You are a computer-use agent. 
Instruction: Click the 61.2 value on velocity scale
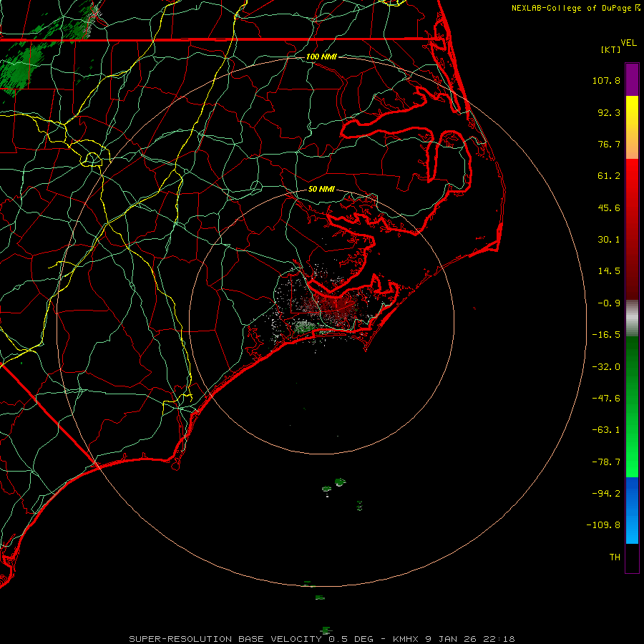pyautogui.click(x=609, y=176)
